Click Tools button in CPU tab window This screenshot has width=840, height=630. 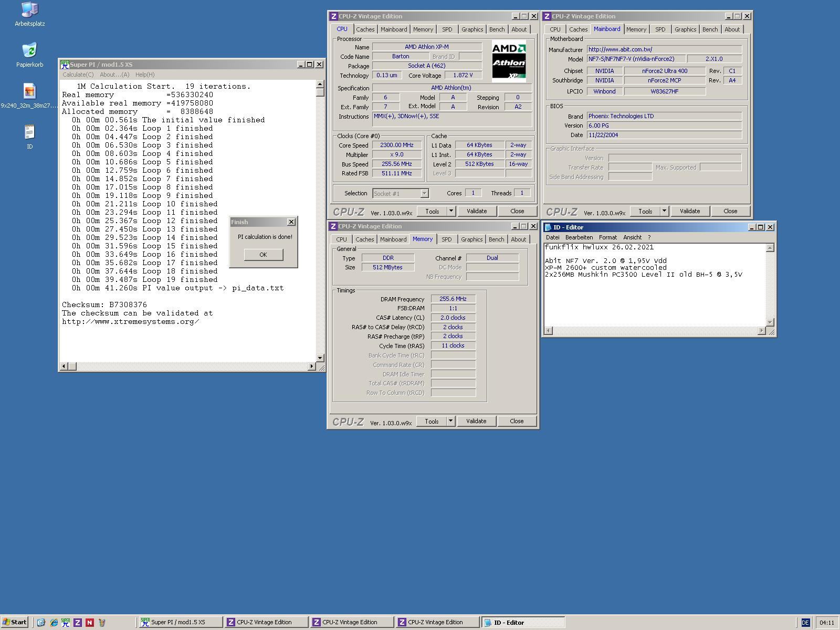(432, 211)
